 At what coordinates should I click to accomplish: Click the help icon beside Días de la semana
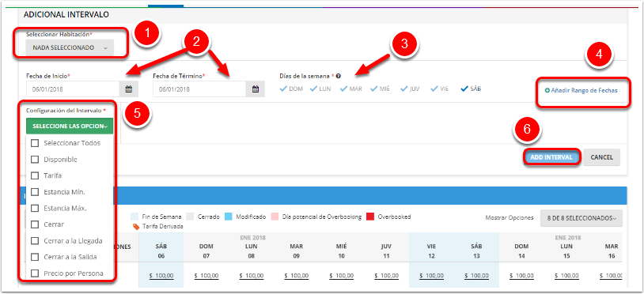point(339,76)
